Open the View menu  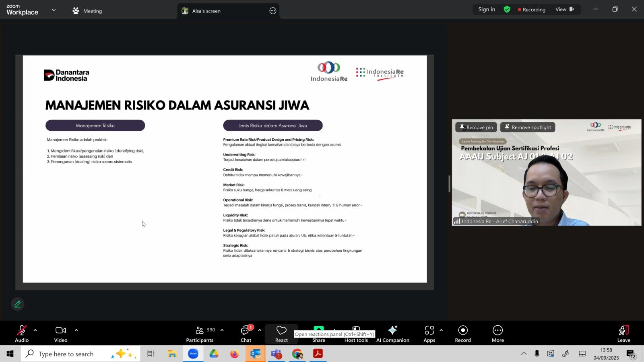click(564, 9)
